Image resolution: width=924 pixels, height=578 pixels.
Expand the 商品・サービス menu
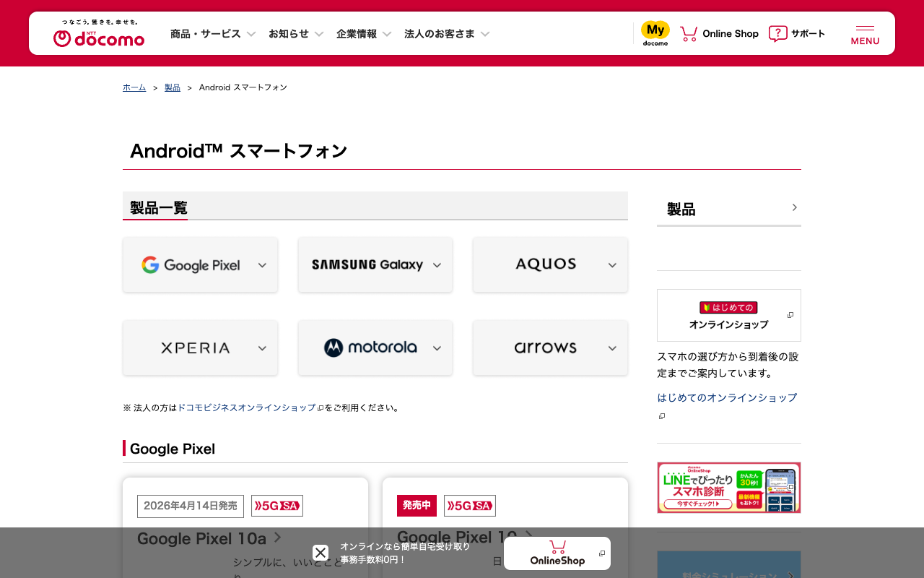point(213,34)
